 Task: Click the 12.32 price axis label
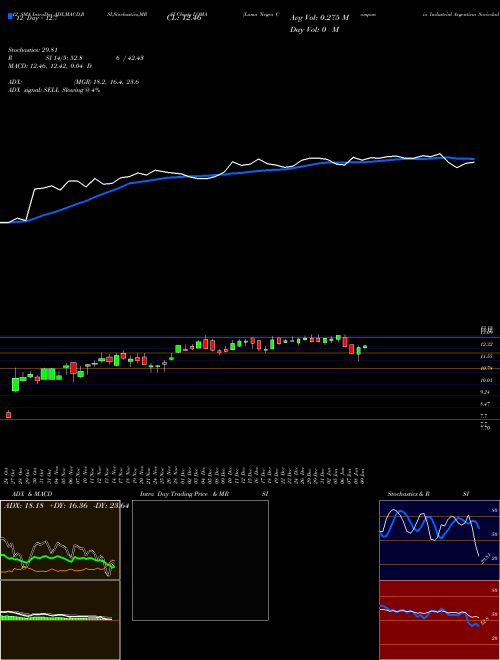tap(487, 344)
